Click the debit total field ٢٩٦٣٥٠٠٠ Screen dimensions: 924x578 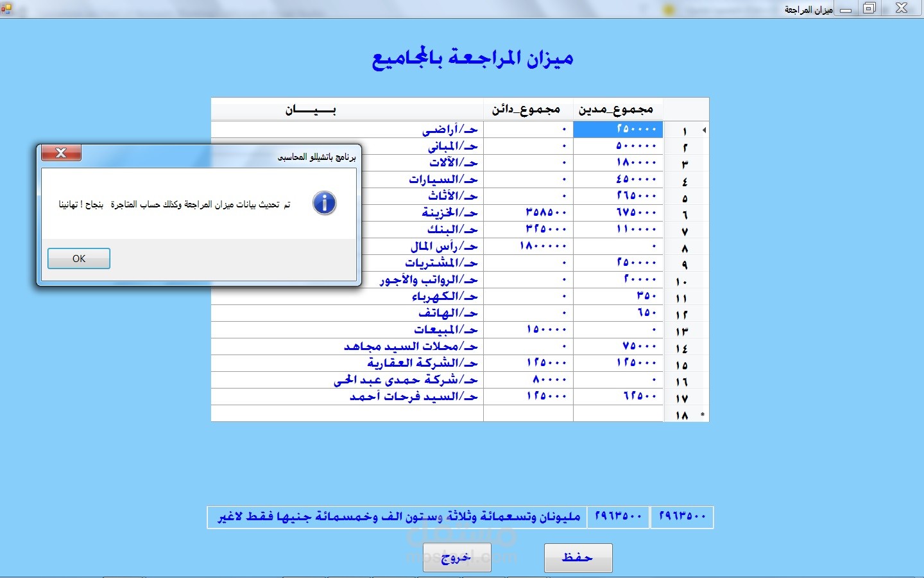click(682, 517)
